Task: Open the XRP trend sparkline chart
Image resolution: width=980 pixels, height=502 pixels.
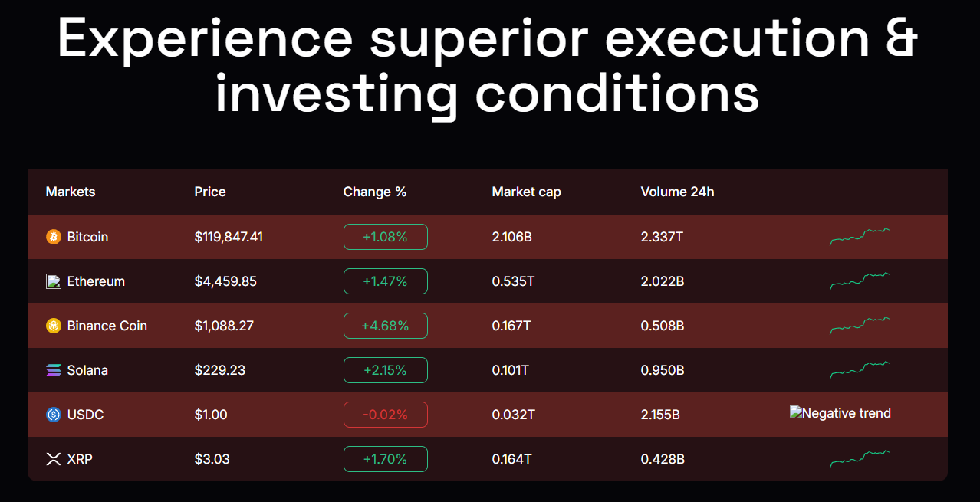Action: click(859, 459)
